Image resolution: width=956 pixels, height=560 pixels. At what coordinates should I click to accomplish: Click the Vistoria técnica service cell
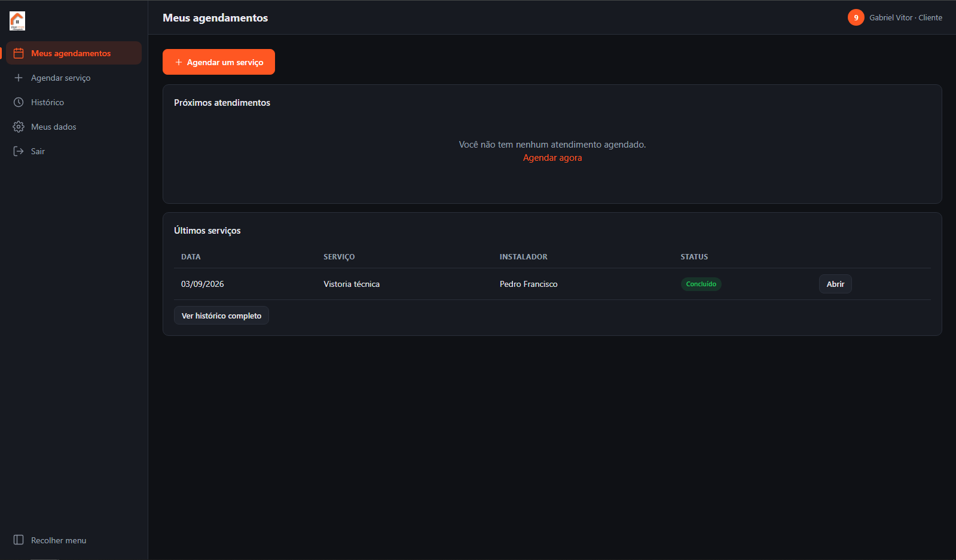click(352, 284)
